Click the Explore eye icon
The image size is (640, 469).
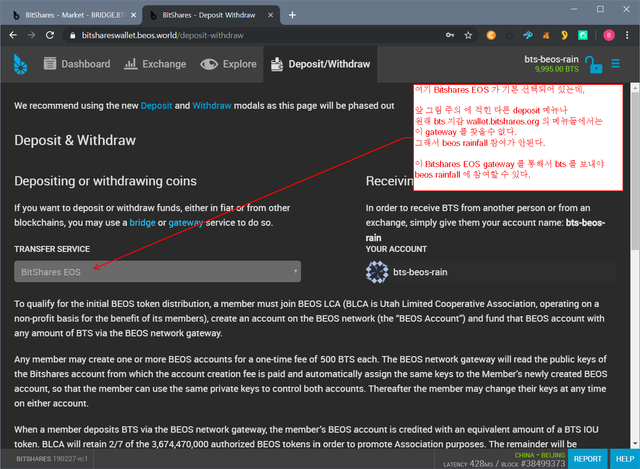[x=209, y=64]
